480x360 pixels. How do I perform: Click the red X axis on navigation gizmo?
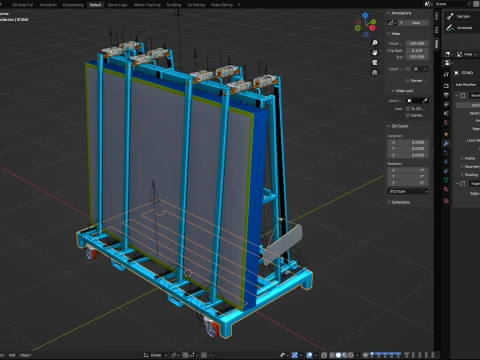coord(373,28)
